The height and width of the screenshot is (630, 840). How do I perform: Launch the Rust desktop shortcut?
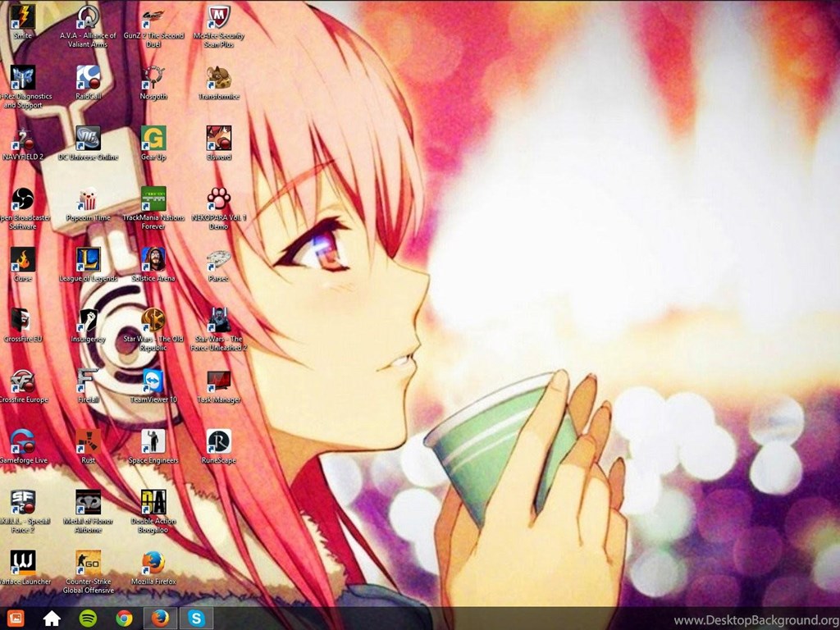tap(88, 441)
